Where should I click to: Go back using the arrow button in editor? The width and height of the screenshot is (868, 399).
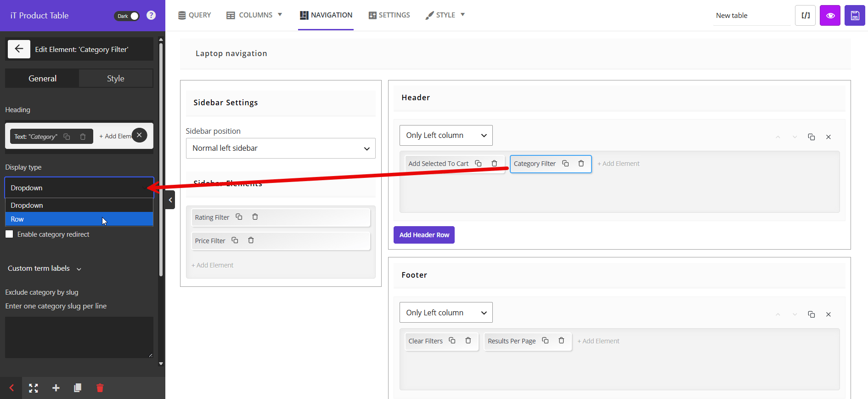pyautogui.click(x=19, y=49)
